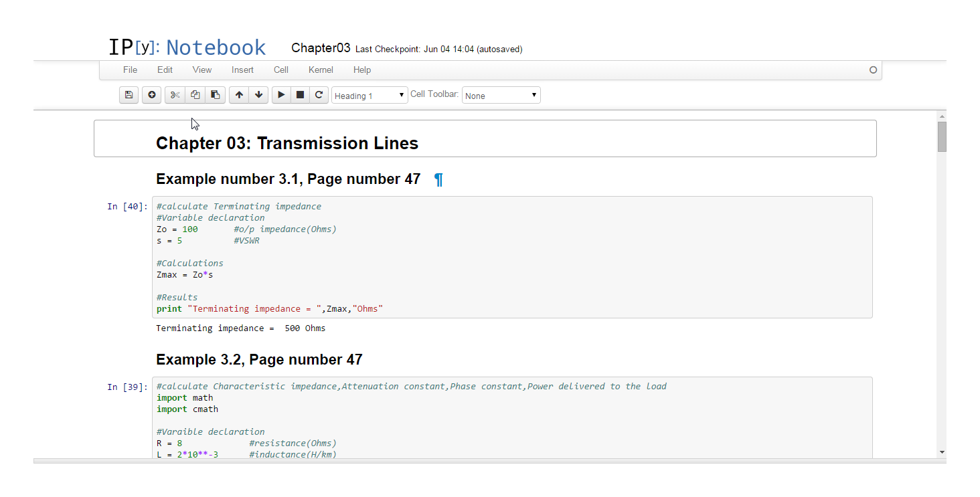This screenshot has width=980, height=497.
Task: Click the pilcrow anchor link beside Example 3.1
Action: [x=438, y=179]
